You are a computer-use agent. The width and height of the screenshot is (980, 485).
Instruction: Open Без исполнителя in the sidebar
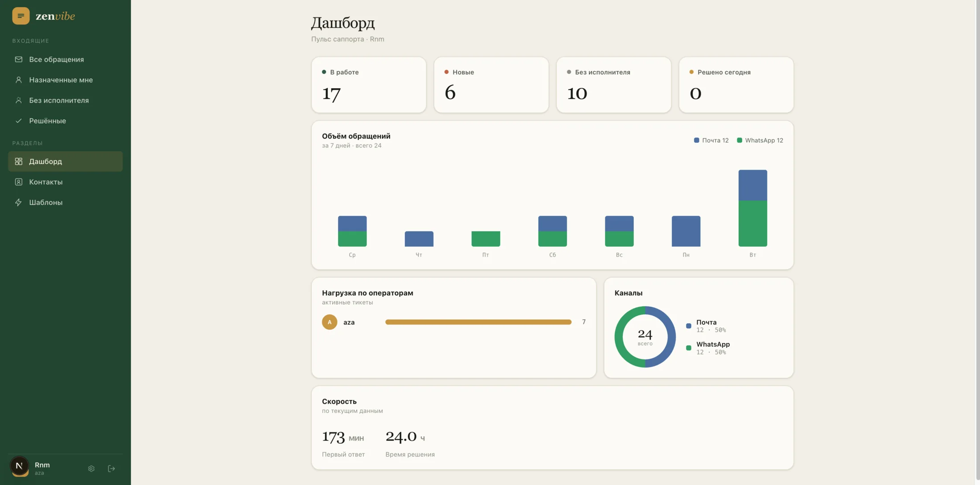tap(65, 100)
